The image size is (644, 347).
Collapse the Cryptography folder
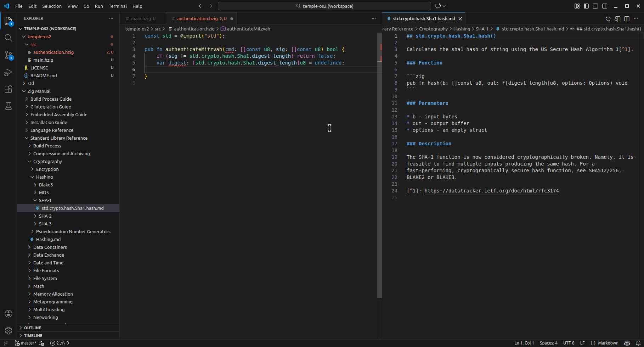coord(47,161)
